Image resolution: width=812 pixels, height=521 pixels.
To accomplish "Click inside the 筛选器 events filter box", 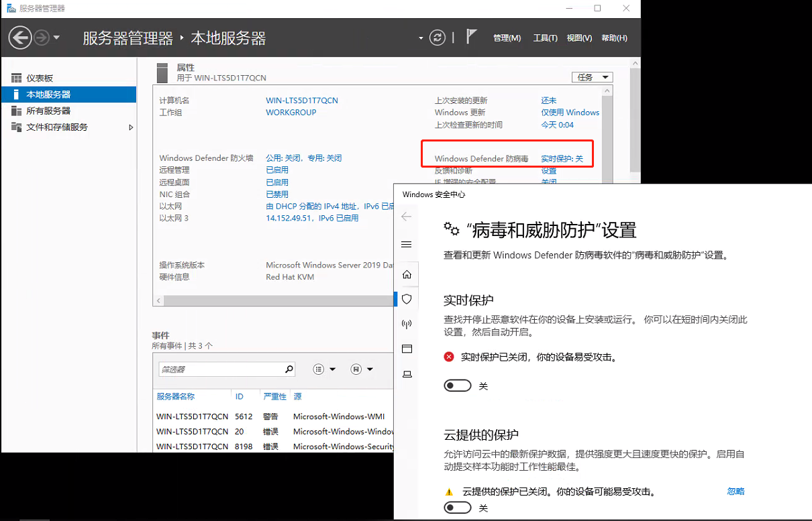I will [x=220, y=369].
